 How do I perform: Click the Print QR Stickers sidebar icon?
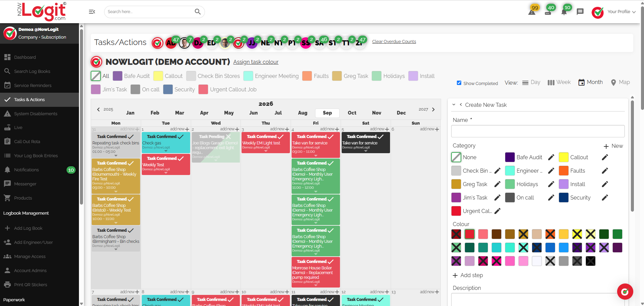tap(7, 285)
